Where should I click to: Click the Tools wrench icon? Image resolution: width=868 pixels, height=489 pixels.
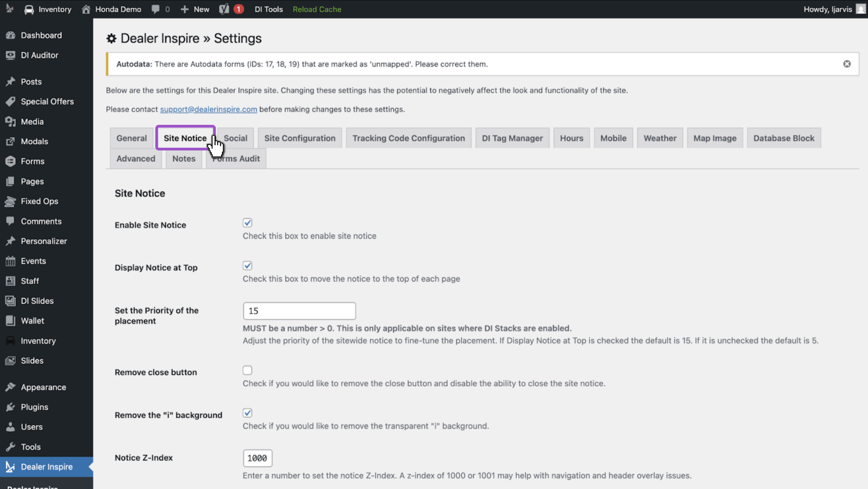pos(11,447)
